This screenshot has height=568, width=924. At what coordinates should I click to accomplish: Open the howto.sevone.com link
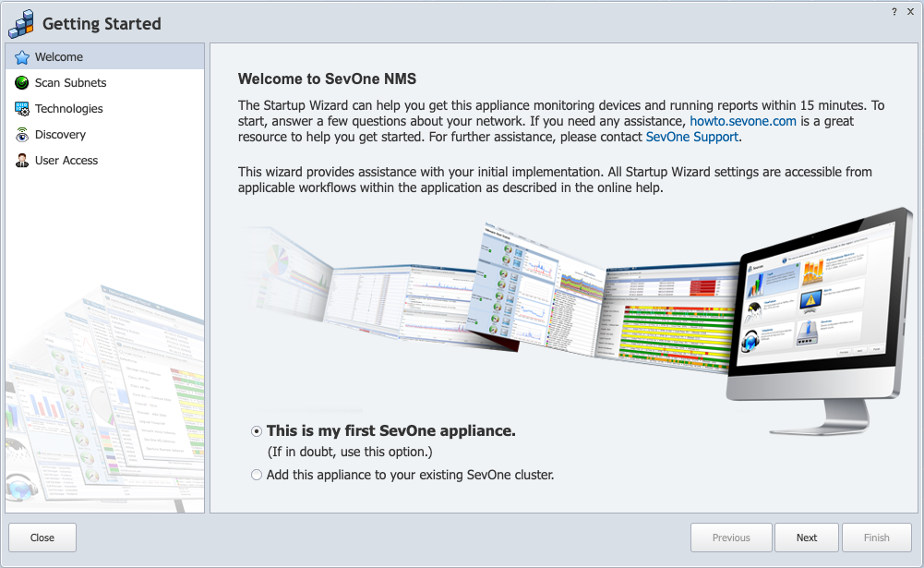[743, 121]
